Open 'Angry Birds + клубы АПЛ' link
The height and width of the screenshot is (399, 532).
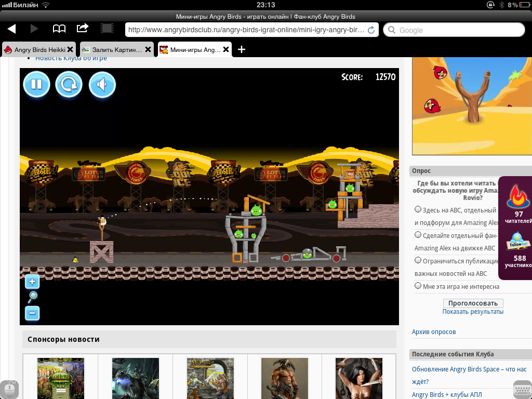pyautogui.click(x=446, y=395)
